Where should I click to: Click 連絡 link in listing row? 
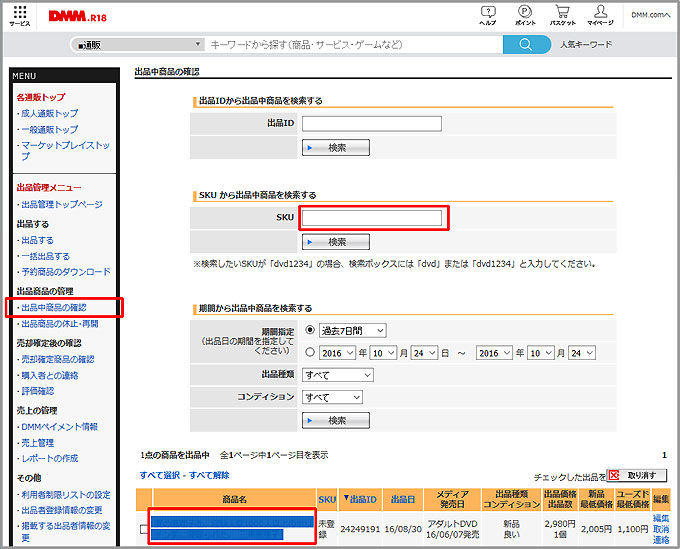pos(661,540)
